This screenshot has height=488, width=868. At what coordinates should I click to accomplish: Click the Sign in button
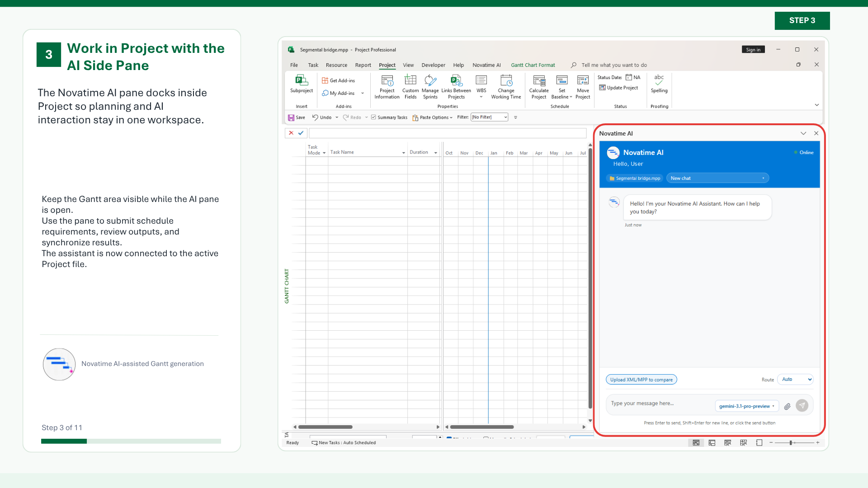(x=753, y=50)
